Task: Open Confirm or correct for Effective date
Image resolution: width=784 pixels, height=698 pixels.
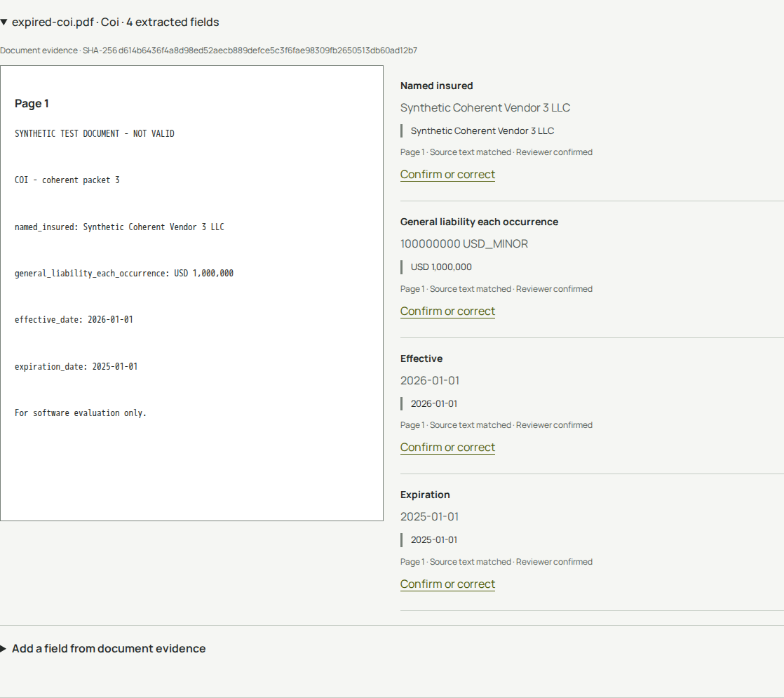Action: coord(447,448)
